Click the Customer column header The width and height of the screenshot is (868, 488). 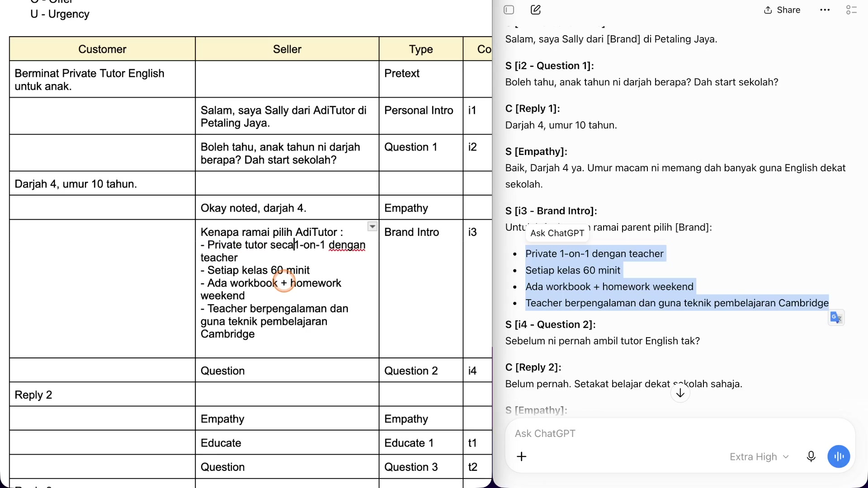coord(102,49)
